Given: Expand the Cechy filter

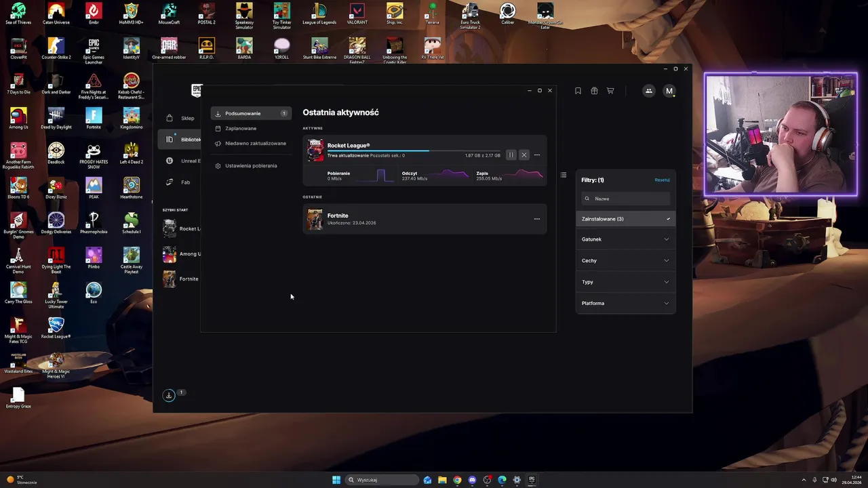Looking at the screenshot, I should click(626, 260).
